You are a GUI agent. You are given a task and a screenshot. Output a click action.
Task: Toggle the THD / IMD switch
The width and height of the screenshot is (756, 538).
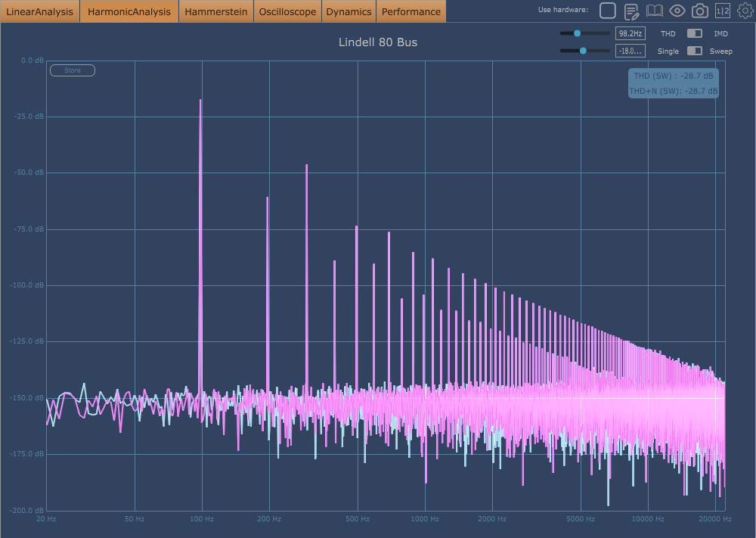(x=694, y=33)
